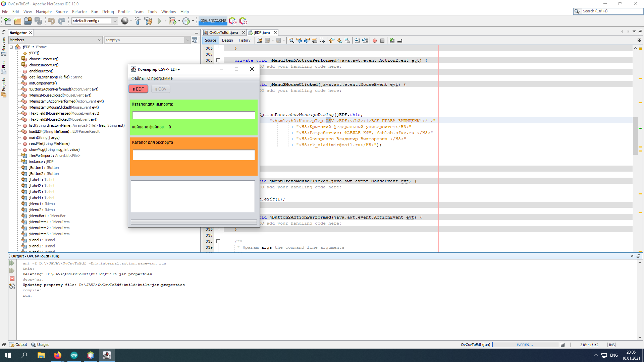Screen dimensions: 644x362
Task: Click the Debug Project toolbar icon
Action: [172, 21]
